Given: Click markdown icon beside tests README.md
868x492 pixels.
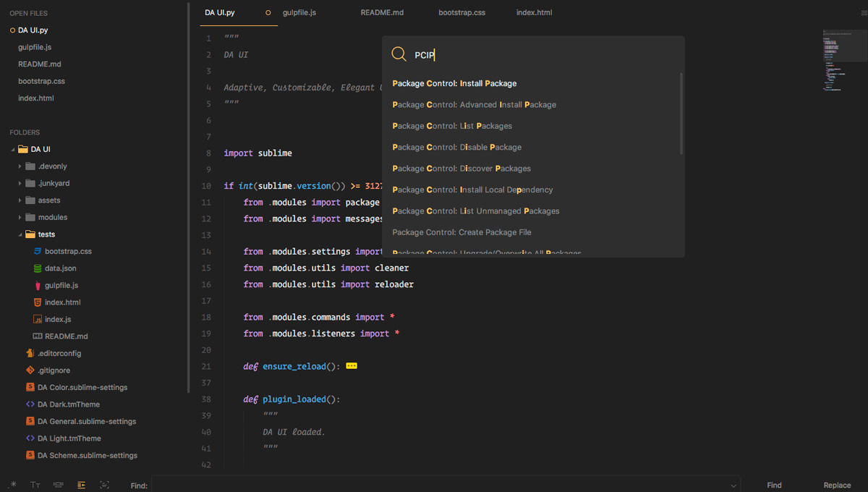Looking at the screenshot, I should click(x=38, y=336).
